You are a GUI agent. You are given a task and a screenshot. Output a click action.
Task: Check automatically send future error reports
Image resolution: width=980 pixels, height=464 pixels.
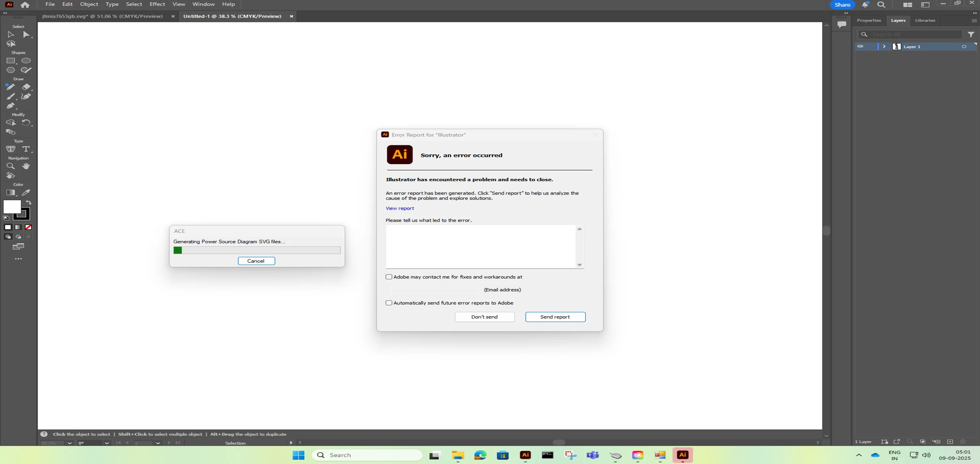(x=389, y=303)
